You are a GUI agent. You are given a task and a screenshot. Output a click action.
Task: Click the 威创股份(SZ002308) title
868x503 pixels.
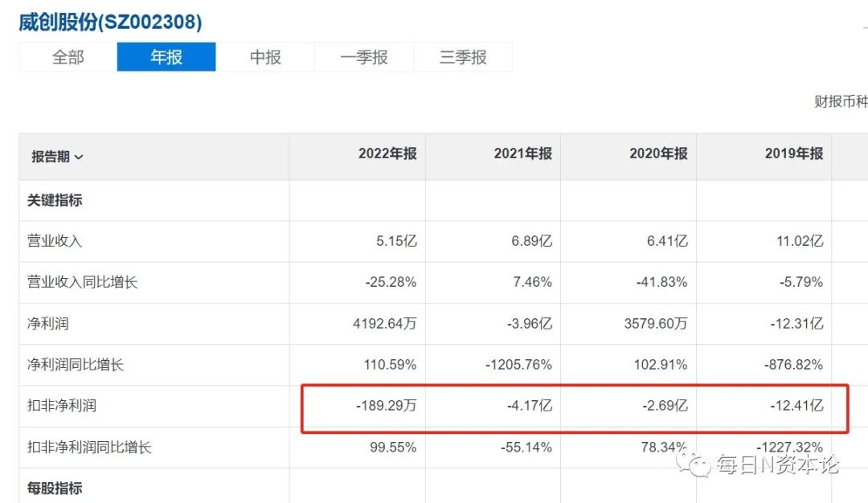pyautogui.click(x=110, y=22)
